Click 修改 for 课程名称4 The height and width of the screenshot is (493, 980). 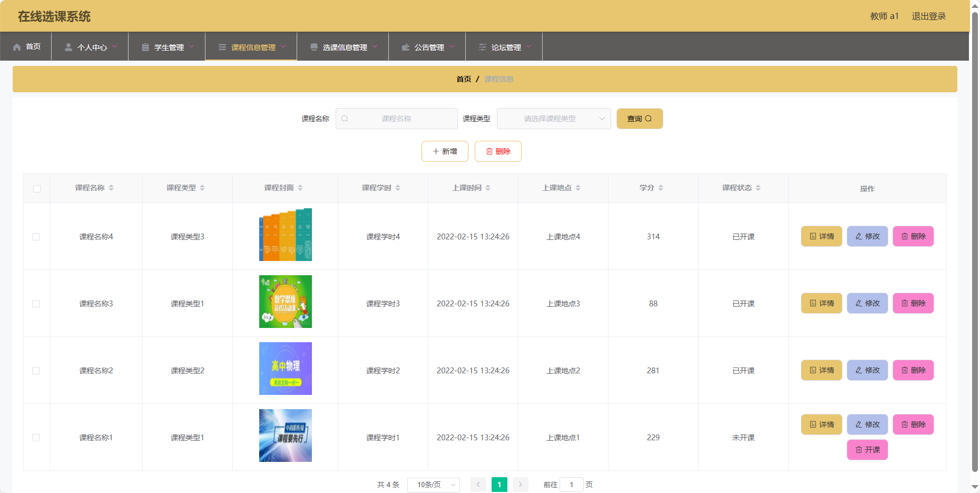point(867,236)
